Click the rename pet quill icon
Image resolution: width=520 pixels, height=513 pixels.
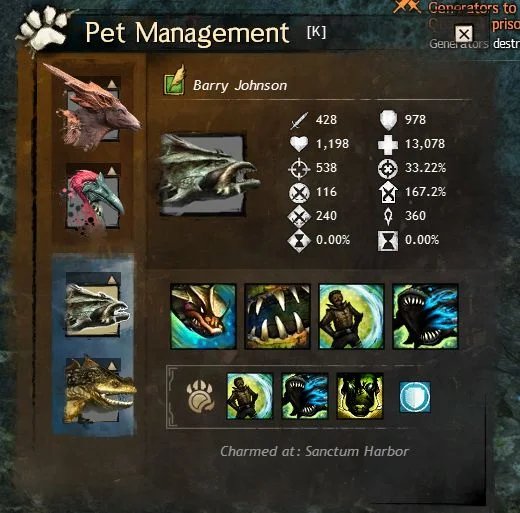click(175, 80)
